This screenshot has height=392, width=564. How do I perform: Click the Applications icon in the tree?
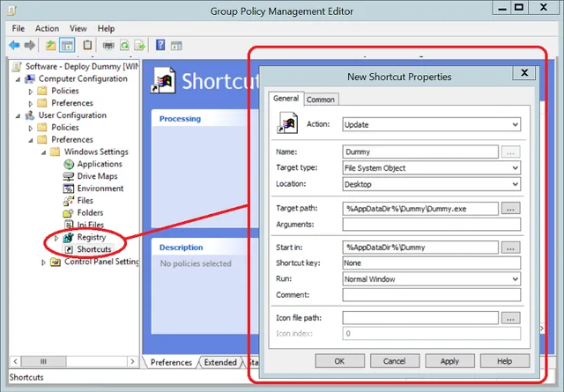[x=69, y=165]
